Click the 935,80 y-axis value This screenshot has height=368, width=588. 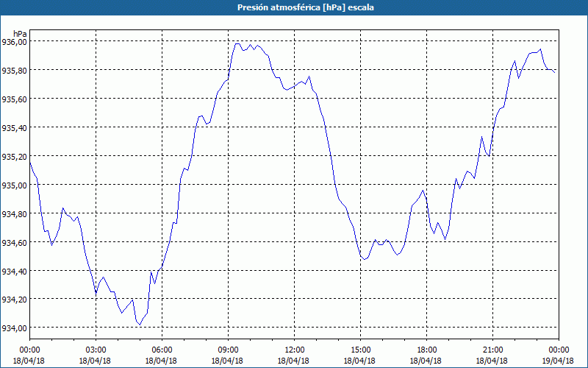click(x=14, y=70)
